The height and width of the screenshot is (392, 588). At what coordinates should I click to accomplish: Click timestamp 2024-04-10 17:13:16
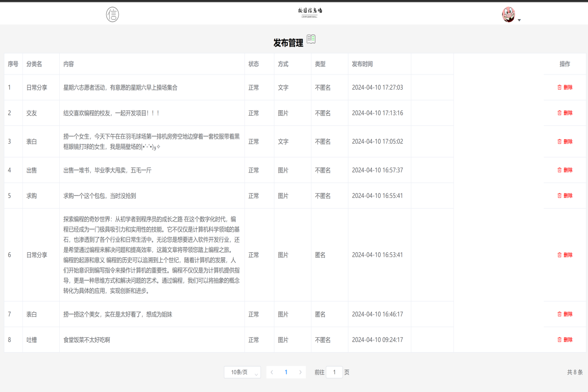(377, 113)
